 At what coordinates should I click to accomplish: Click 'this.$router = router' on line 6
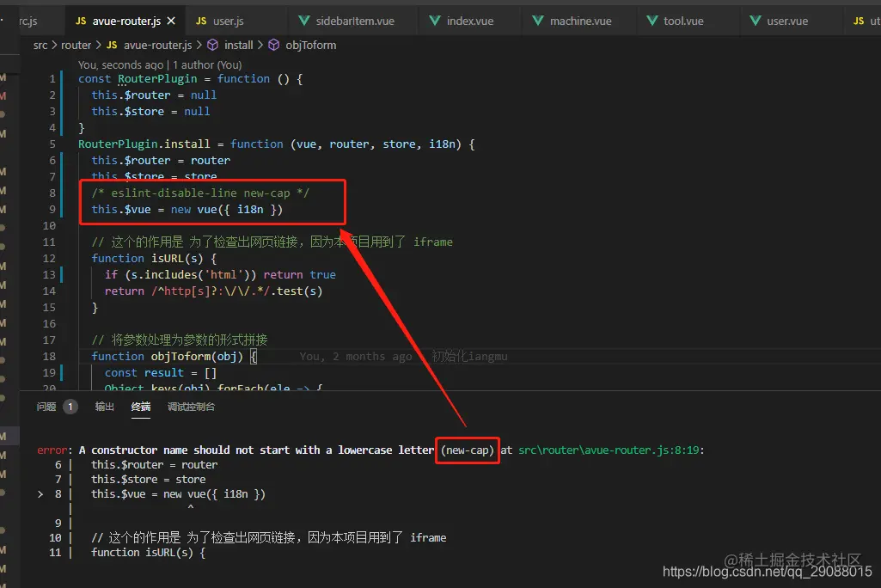(x=161, y=160)
